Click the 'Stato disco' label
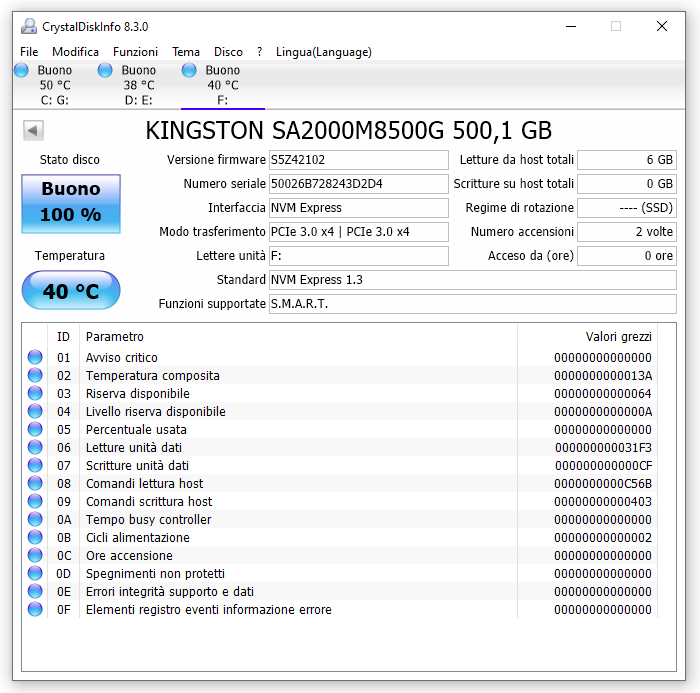 coord(70,160)
